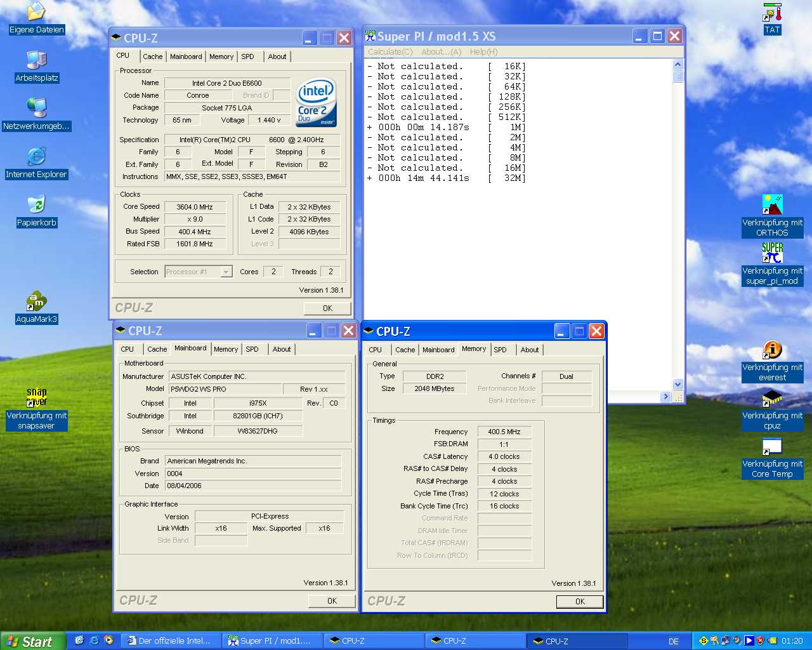Click the Super PI scrollbar down arrow
The width and height of the screenshot is (812, 650).
tap(678, 385)
